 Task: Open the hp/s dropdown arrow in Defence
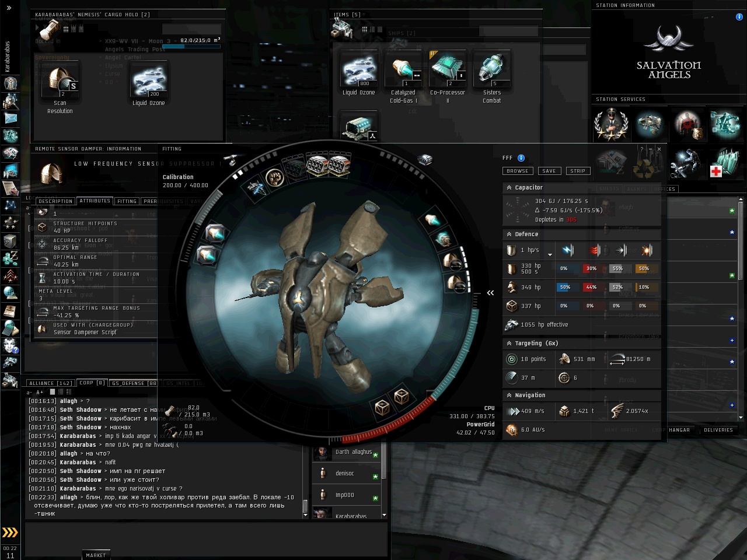coord(550,255)
